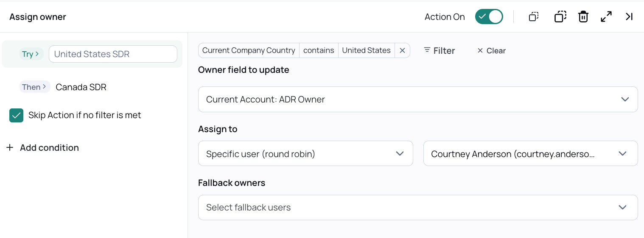Click the filter lines icon beside Filter
The height and width of the screenshot is (238, 644).
click(x=427, y=50)
